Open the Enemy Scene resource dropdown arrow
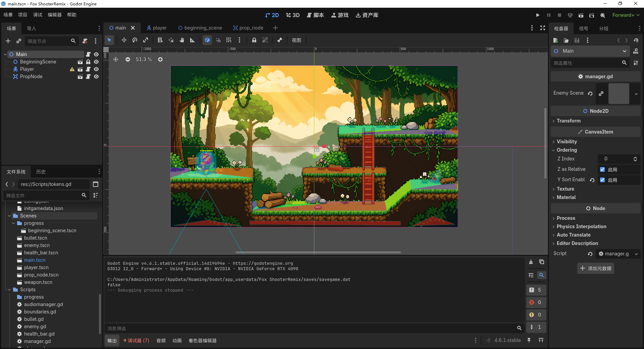Screen dimensions: 644x349 (636, 94)
